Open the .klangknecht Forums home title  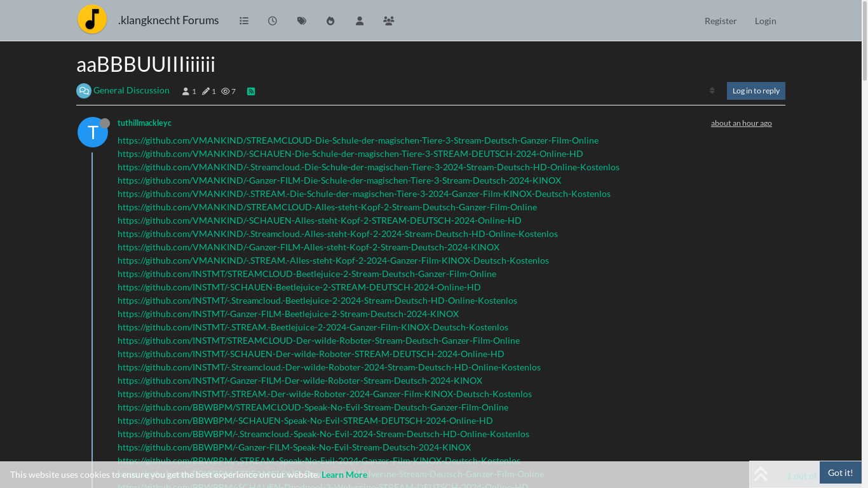point(168,20)
